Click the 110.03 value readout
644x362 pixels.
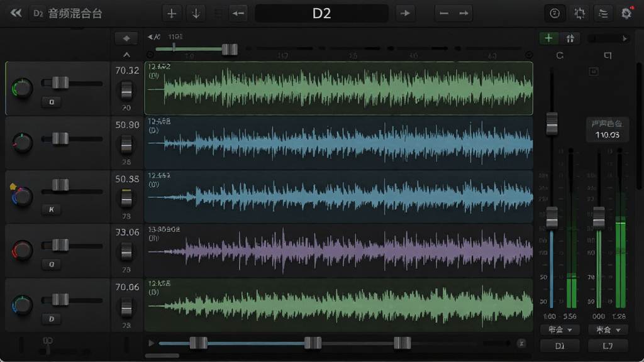click(608, 135)
